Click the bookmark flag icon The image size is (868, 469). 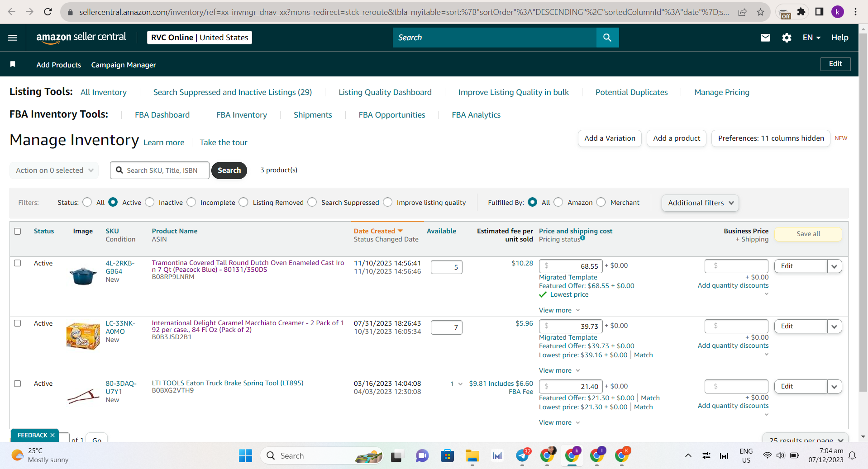13,64
